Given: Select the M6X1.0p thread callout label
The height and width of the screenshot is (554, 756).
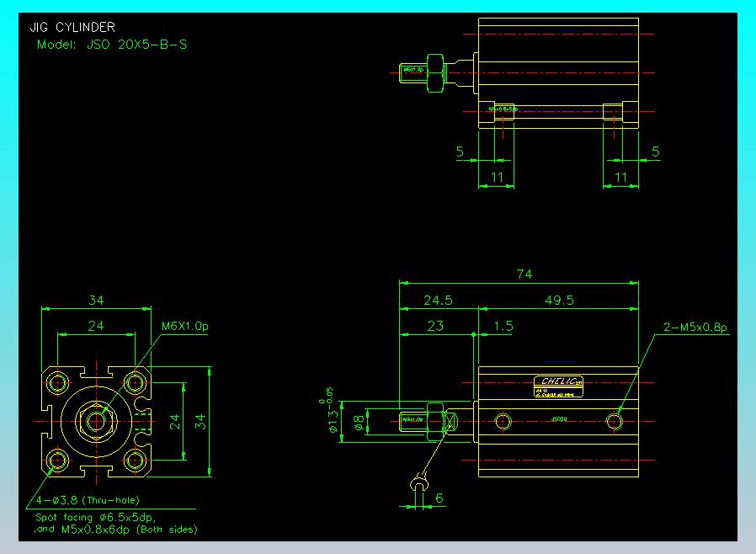Looking at the screenshot, I should point(185,326).
